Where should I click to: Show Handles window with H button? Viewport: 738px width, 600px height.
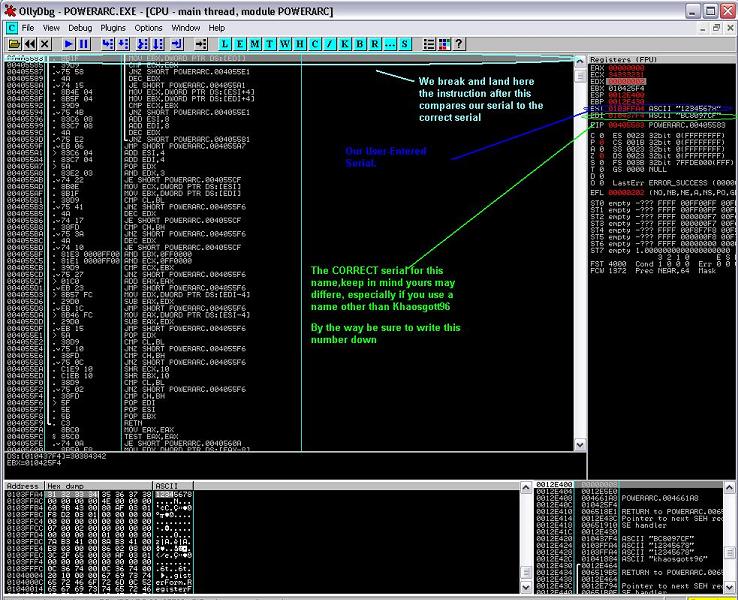[300, 44]
